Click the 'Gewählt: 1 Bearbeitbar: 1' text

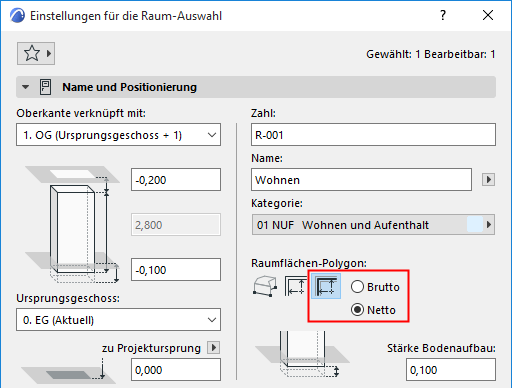click(x=431, y=54)
